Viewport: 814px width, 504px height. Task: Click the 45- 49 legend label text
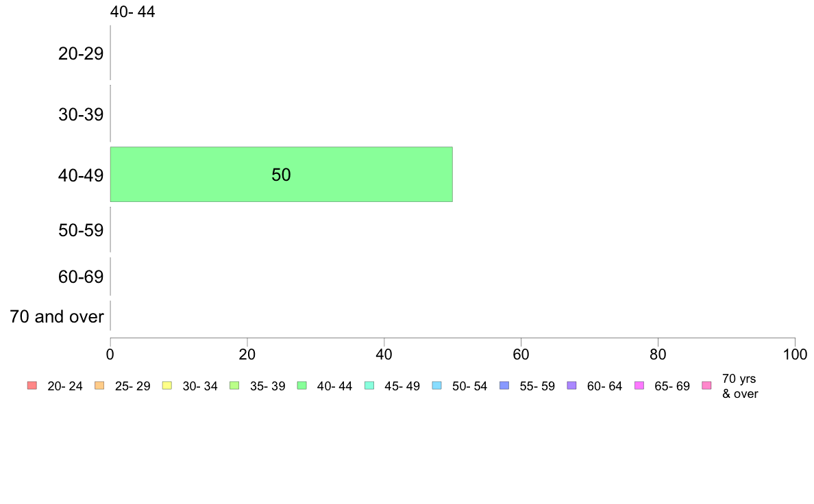[402, 386]
